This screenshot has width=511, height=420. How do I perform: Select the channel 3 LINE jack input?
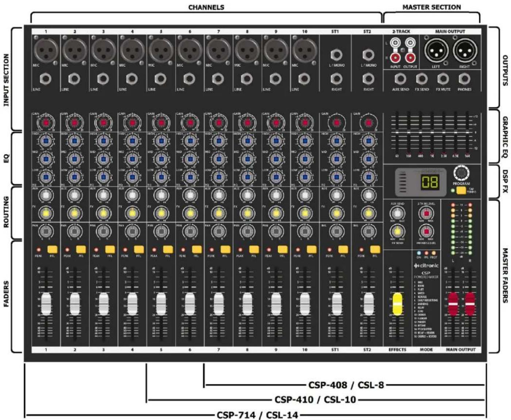(x=103, y=79)
